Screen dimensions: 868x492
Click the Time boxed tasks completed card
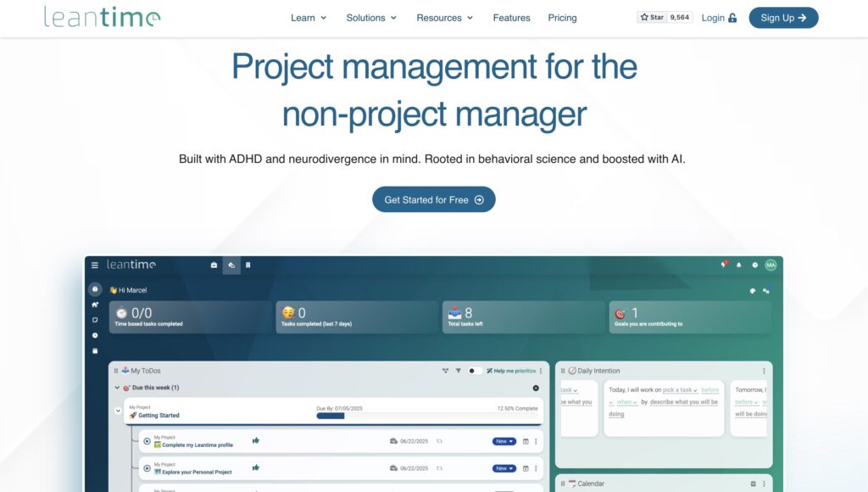coord(190,317)
